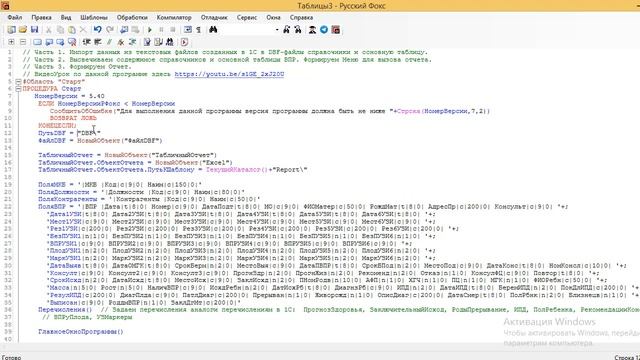Collapse the #Область "Старт" region
The height and width of the screenshot is (360, 640).
point(18,82)
